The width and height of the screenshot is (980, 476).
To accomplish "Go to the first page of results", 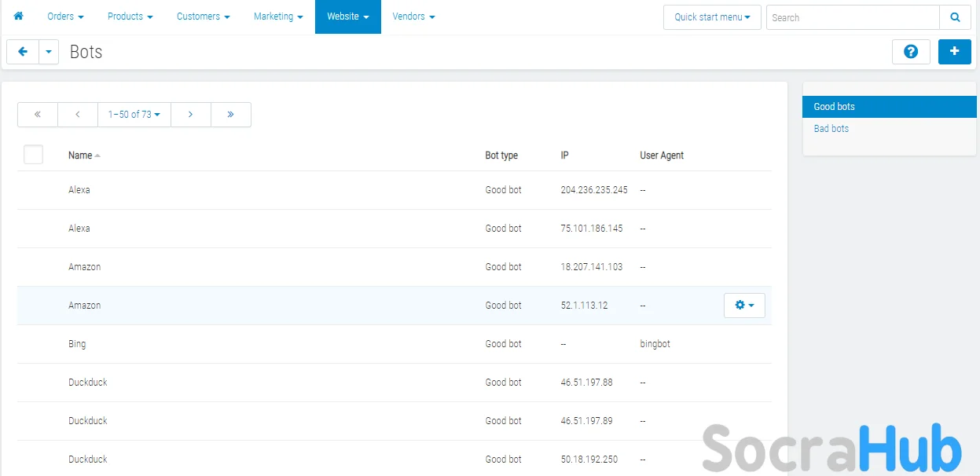I will click(38, 115).
